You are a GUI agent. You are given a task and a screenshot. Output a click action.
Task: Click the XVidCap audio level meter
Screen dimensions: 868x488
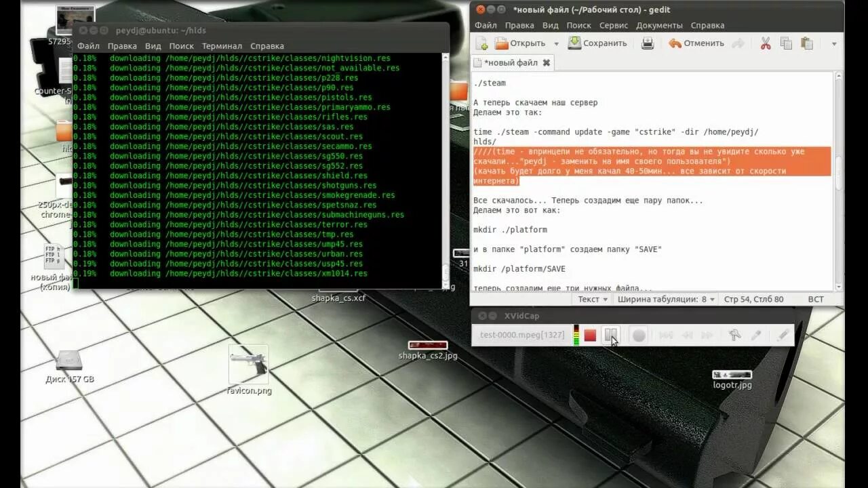pos(576,335)
